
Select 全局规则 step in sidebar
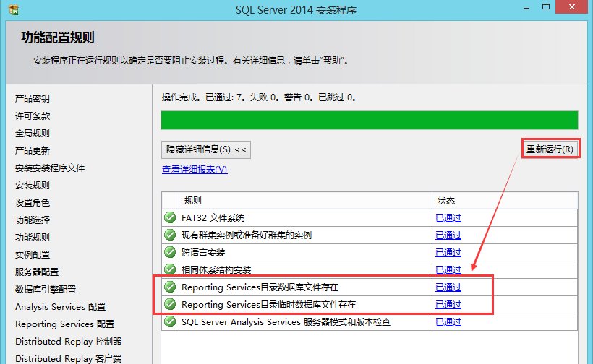click(x=33, y=134)
